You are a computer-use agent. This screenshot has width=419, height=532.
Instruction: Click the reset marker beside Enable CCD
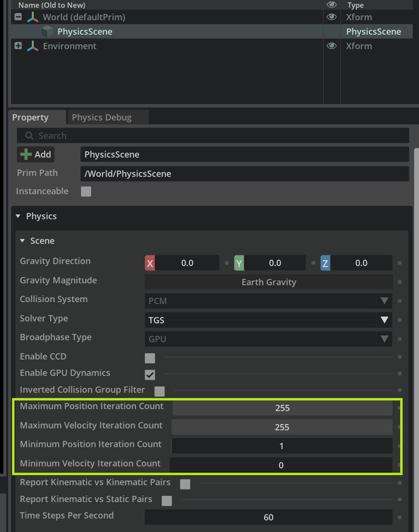pyautogui.click(x=400, y=357)
